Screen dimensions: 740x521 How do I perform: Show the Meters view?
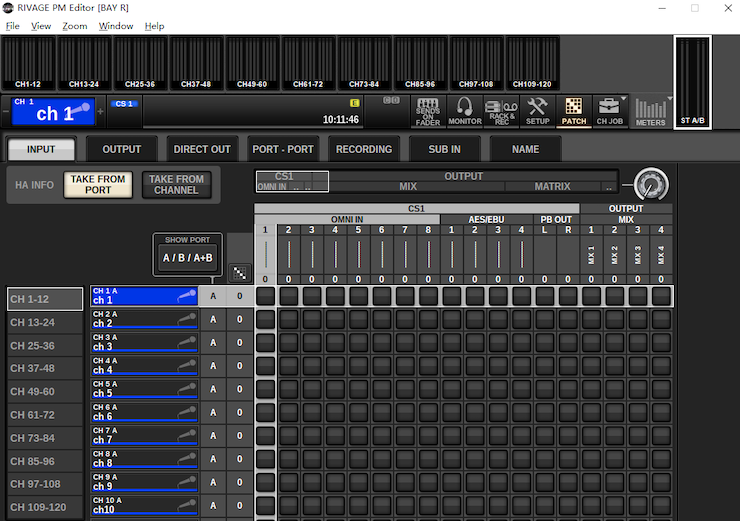tap(650, 111)
